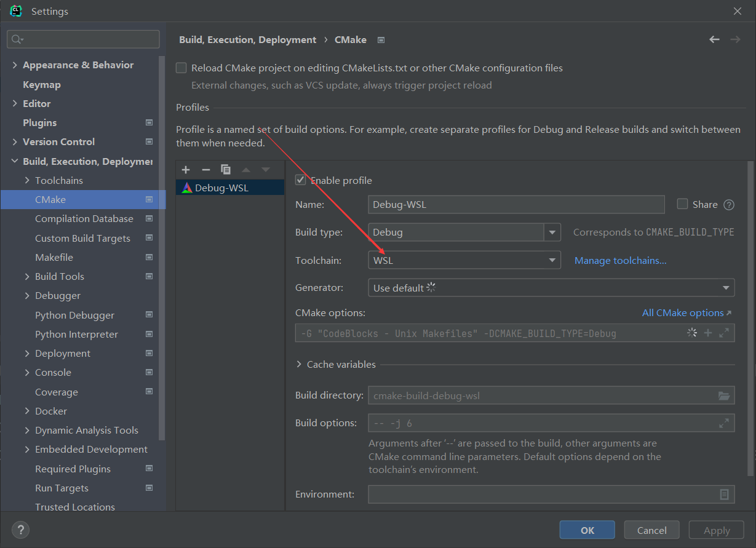Select Trusted Locations page
The height and width of the screenshot is (548, 756).
(x=75, y=507)
